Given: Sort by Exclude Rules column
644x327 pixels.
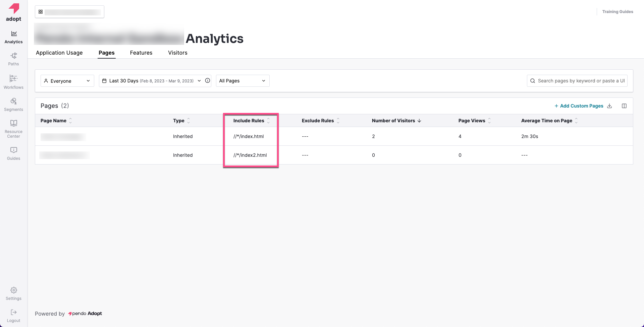Looking at the screenshot, I should tap(338, 121).
